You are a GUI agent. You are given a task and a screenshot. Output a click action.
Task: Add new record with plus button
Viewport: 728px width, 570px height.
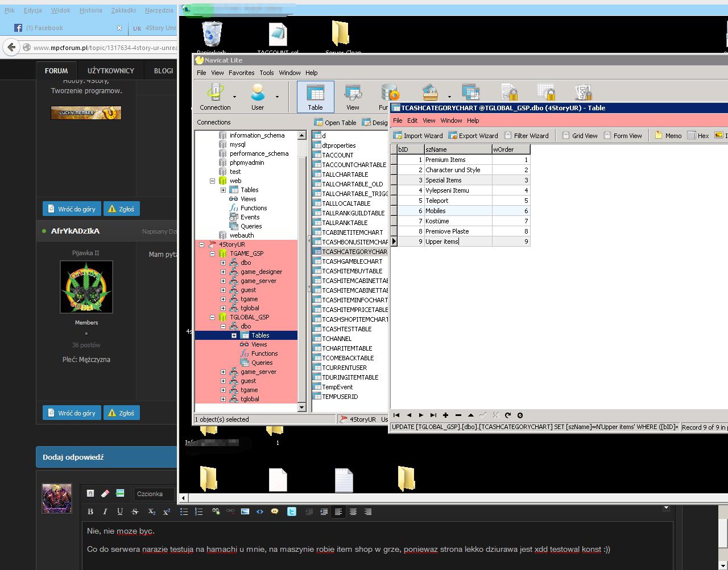(x=446, y=415)
